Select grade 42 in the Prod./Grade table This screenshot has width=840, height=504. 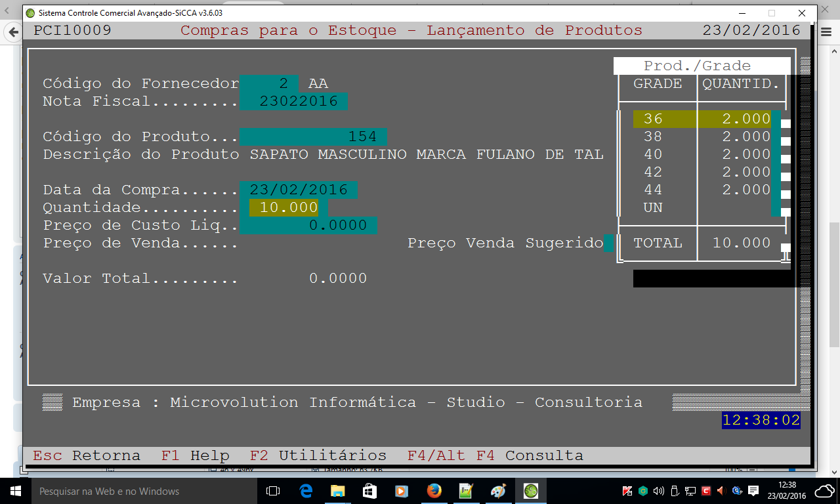click(653, 172)
